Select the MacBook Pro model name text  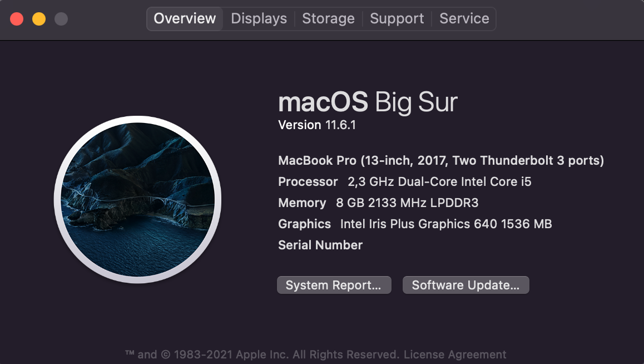click(440, 161)
